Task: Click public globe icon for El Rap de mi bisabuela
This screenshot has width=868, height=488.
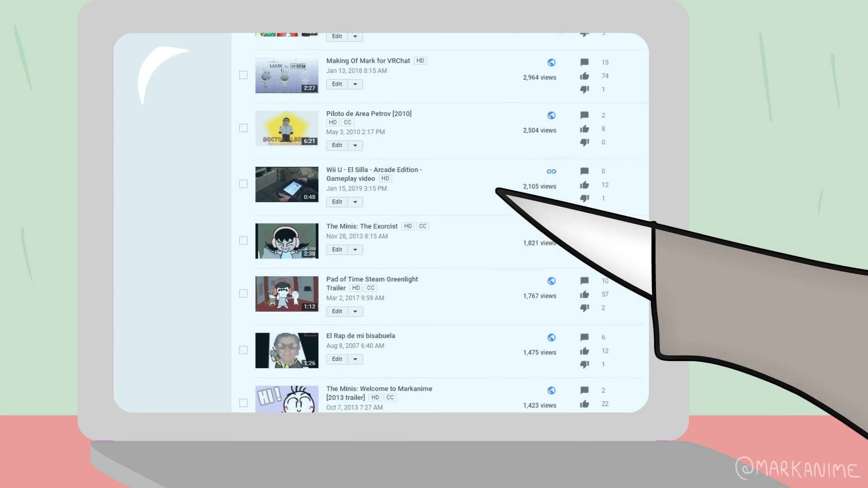Action: pyautogui.click(x=551, y=338)
